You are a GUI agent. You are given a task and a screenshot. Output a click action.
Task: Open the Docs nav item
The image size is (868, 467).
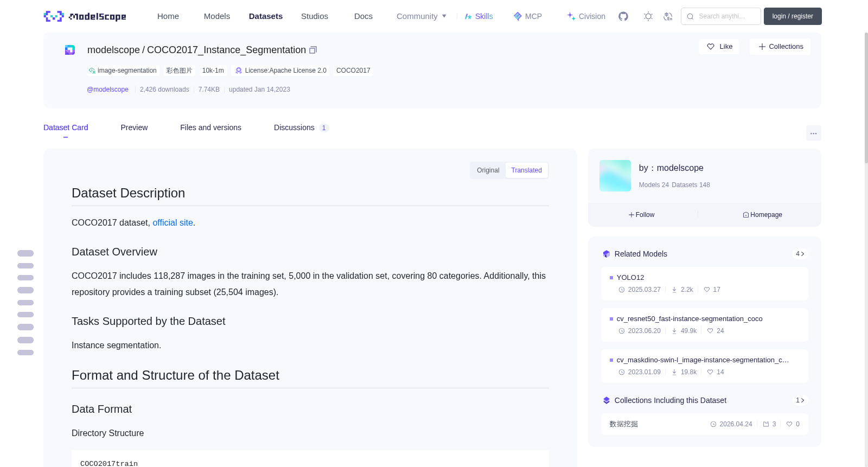(363, 16)
